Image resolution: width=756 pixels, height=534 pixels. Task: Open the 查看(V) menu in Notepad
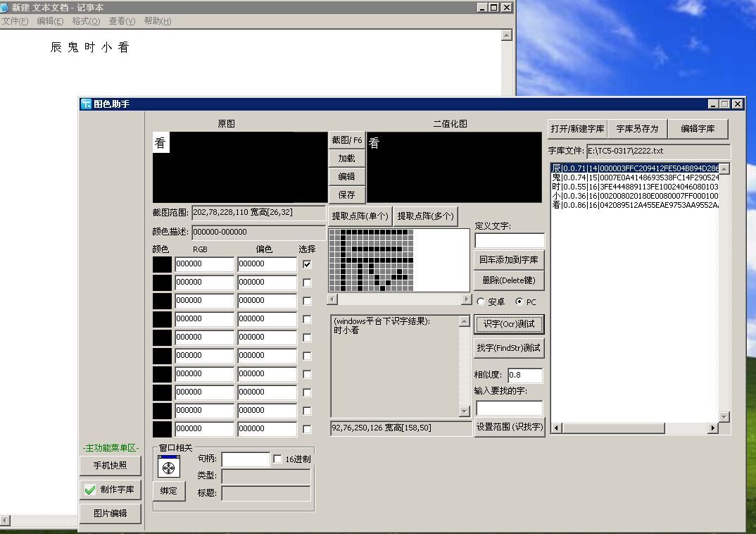[122, 20]
